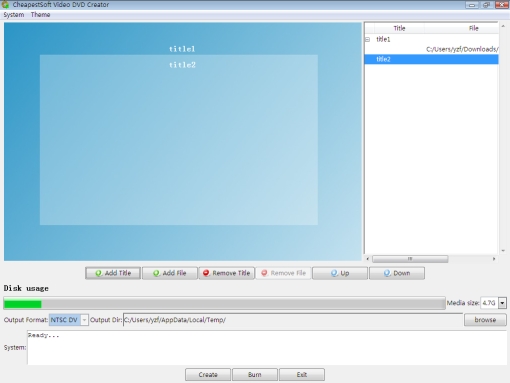Click the browse button for output directory

485,320
